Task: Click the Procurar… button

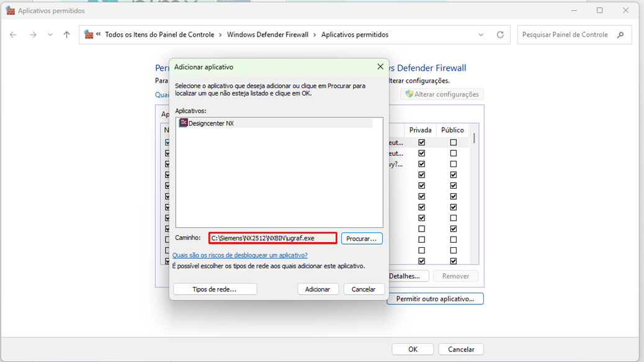Action: 362,238
